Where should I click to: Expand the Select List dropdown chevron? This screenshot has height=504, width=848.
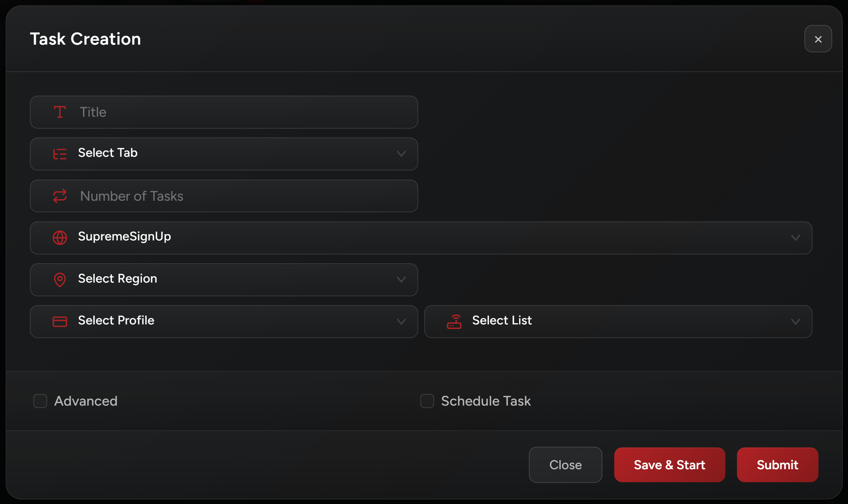(795, 322)
